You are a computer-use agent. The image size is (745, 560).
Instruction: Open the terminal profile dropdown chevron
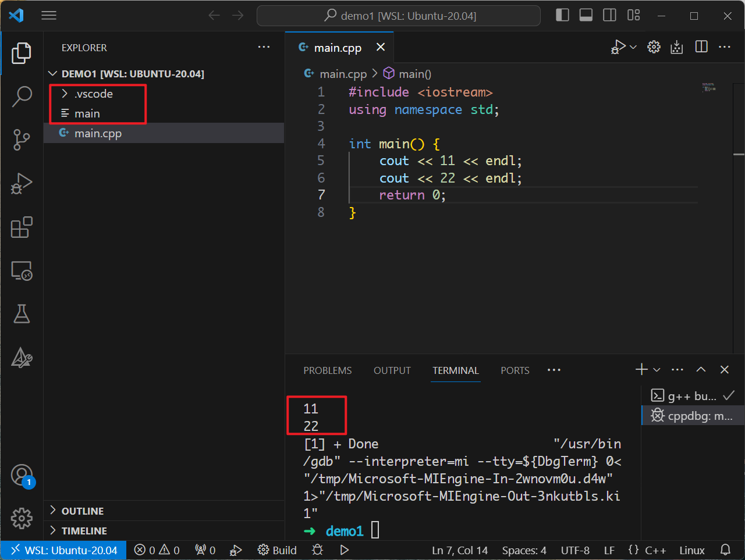(x=657, y=369)
